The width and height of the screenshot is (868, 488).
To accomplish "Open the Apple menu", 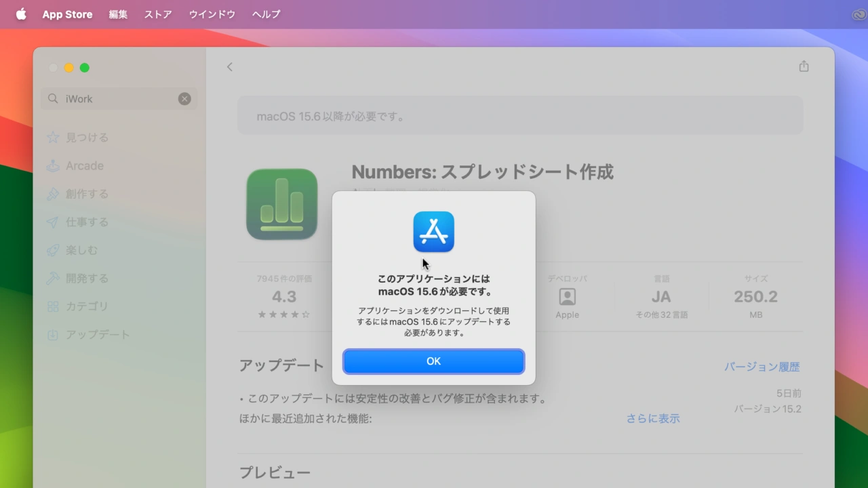I will pyautogui.click(x=21, y=14).
